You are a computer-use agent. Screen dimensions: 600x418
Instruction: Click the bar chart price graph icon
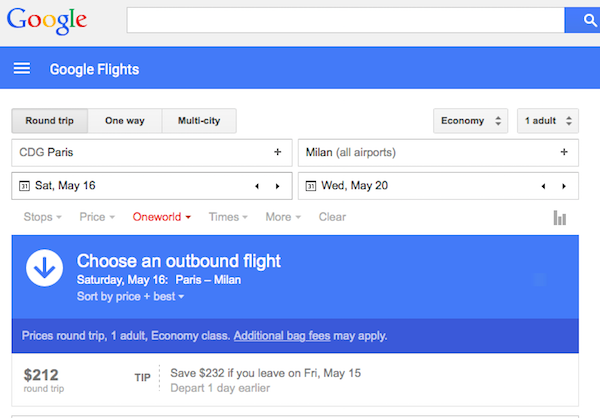point(560,217)
